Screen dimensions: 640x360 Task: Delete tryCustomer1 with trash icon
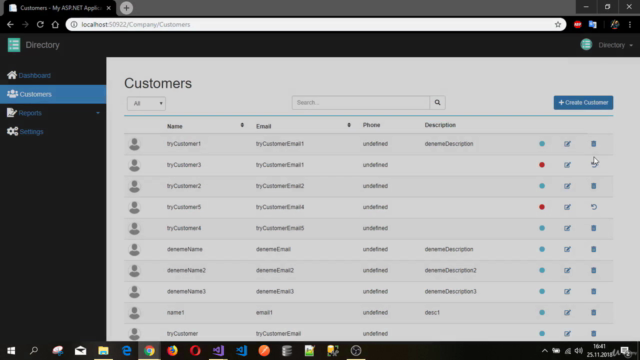(593, 144)
